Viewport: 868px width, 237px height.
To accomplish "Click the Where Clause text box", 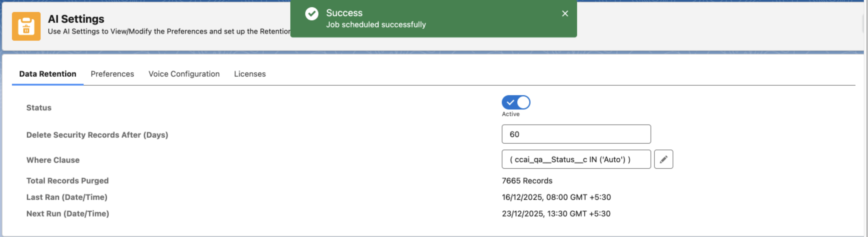I will coord(576,159).
